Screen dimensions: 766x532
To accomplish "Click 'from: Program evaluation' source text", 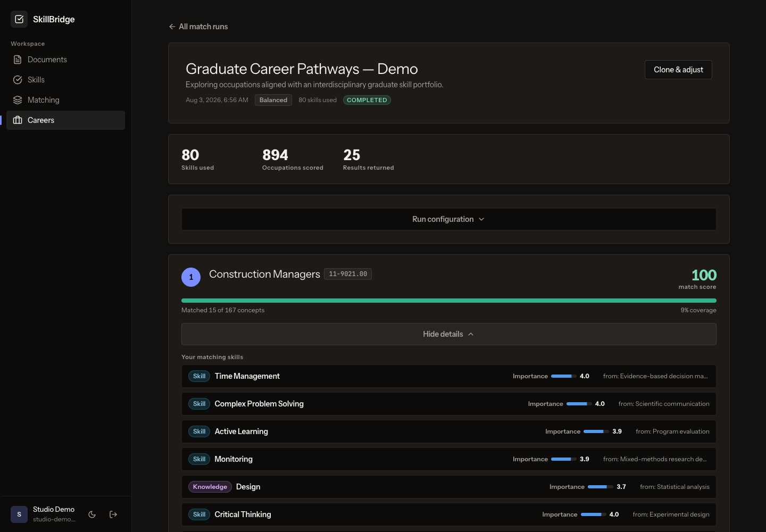I will tap(672, 431).
